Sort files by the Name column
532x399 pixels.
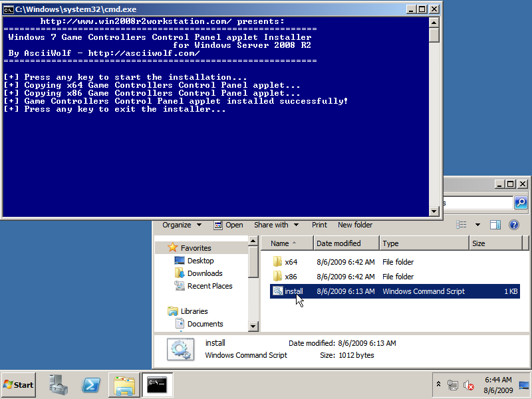[287, 243]
